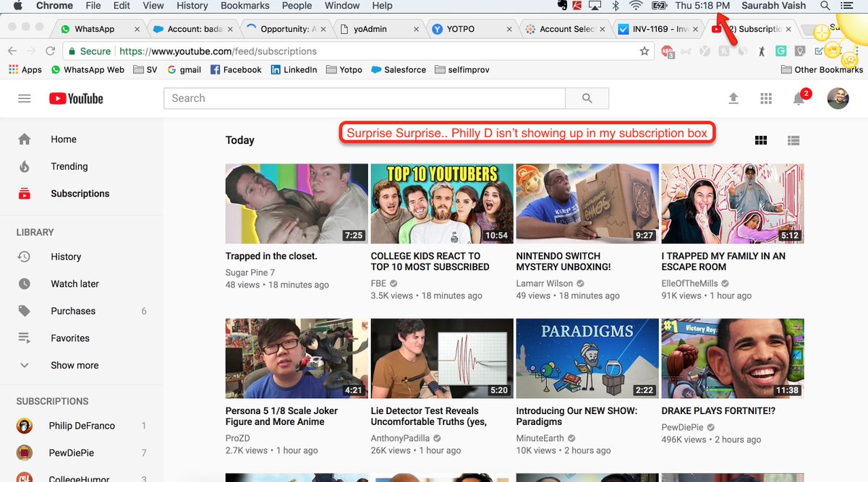Open Top 10 YouTubers video thumbnail
Screen dimensions: 868x482
point(442,204)
